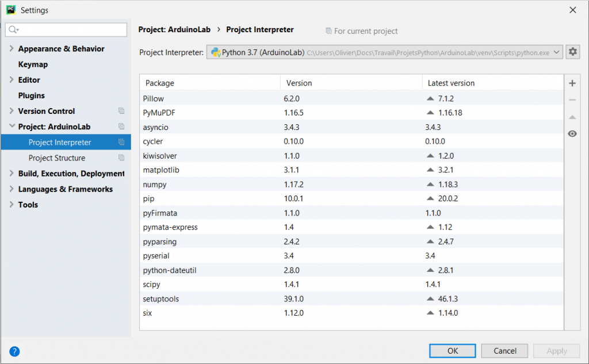Open help via the question mark icon
This screenshot has width=589, height=364.
tap(14, 351)
